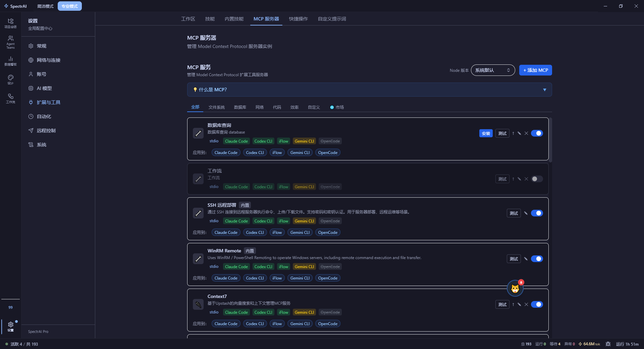Move 数据库查询 up with arrow icon
Screen dimensions: 644x349
513,133
